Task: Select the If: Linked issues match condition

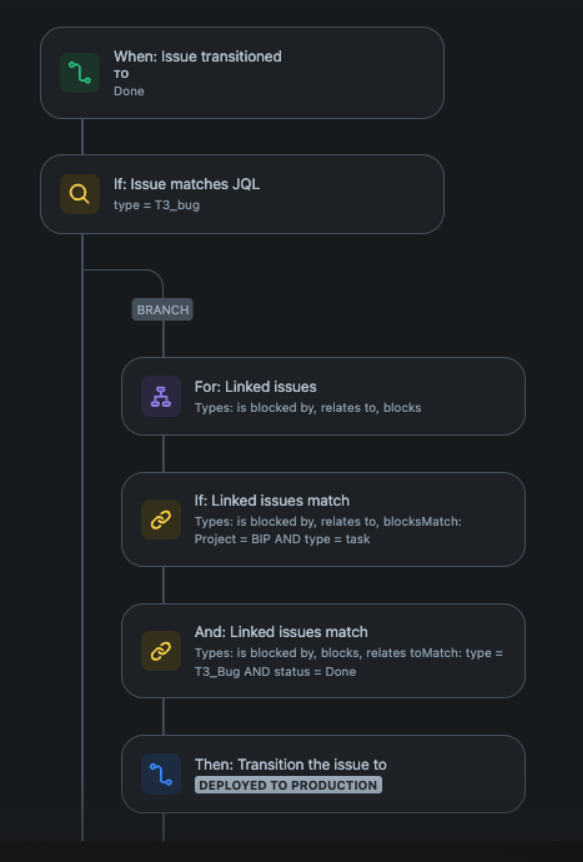Action: (x=323, y=520)
